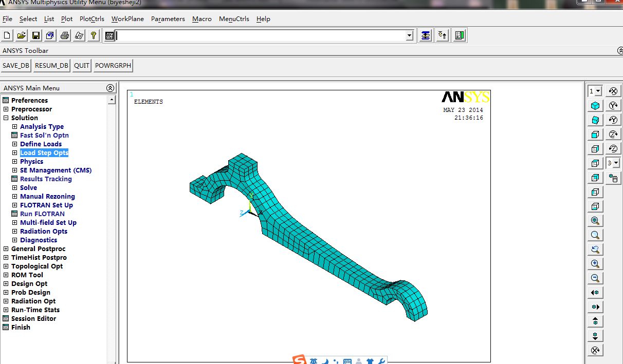Select Topological Opt in the Main Menu
Screen dimensions: 623x364
click(37, 266)
